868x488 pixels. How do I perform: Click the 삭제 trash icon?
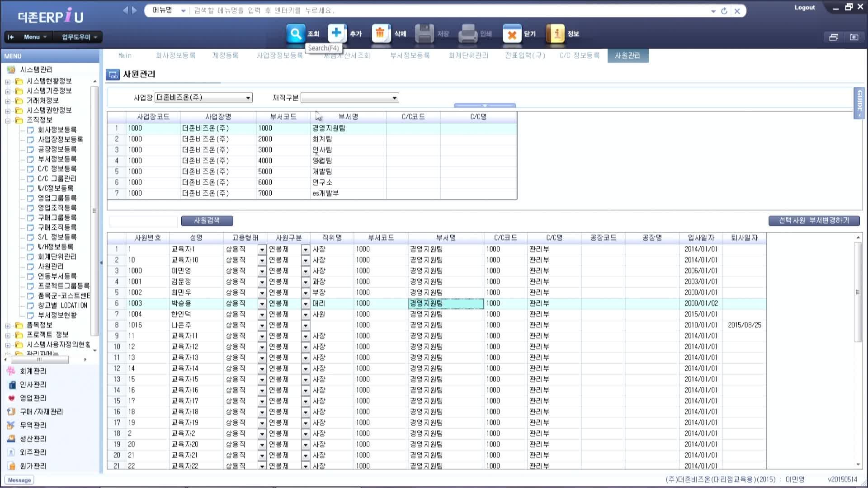[381, 33]
